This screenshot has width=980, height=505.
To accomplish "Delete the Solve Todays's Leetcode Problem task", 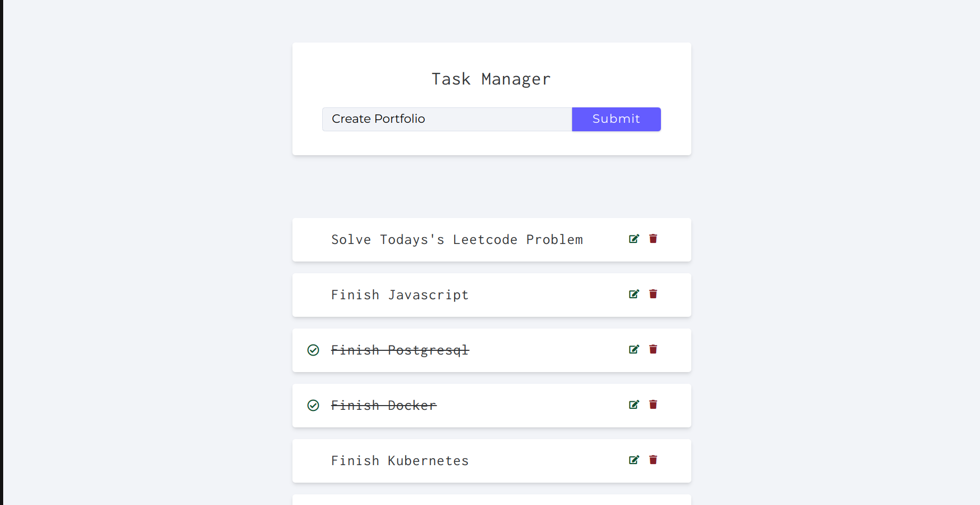I will [653, 239].
